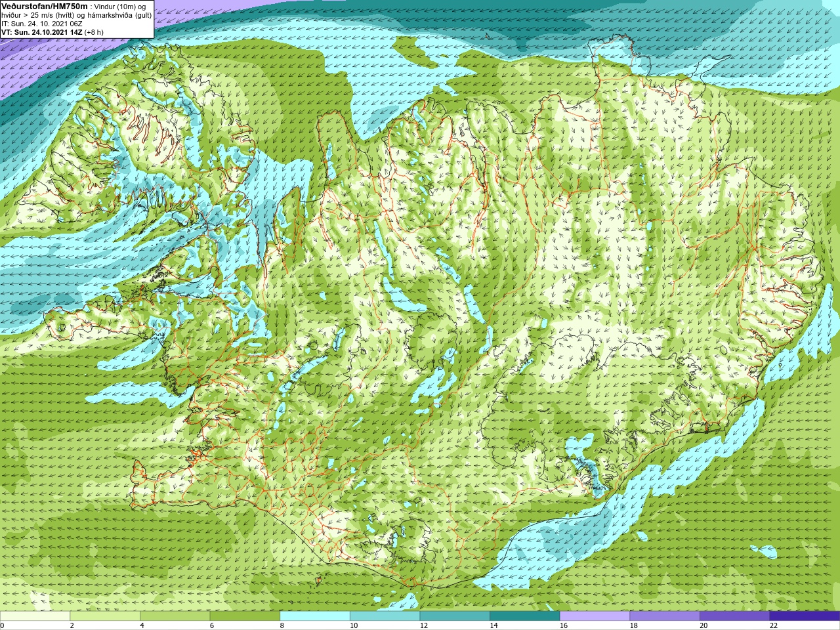The image size is (840, 630).
Task: Click the dark indigo legend swatch above 22 m/s
Action: tap(805, 616)
